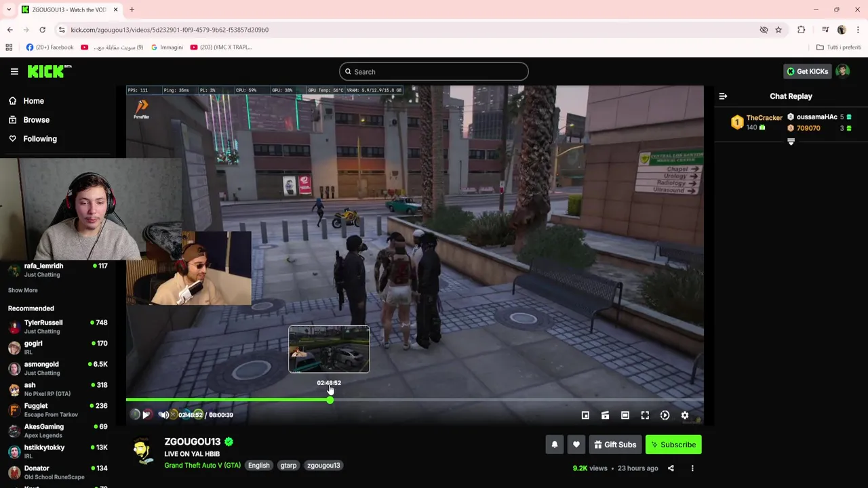Open Donator recommended channel
Image resolution: width=868 pixels, height=488 pixels.
coord(58,472)
